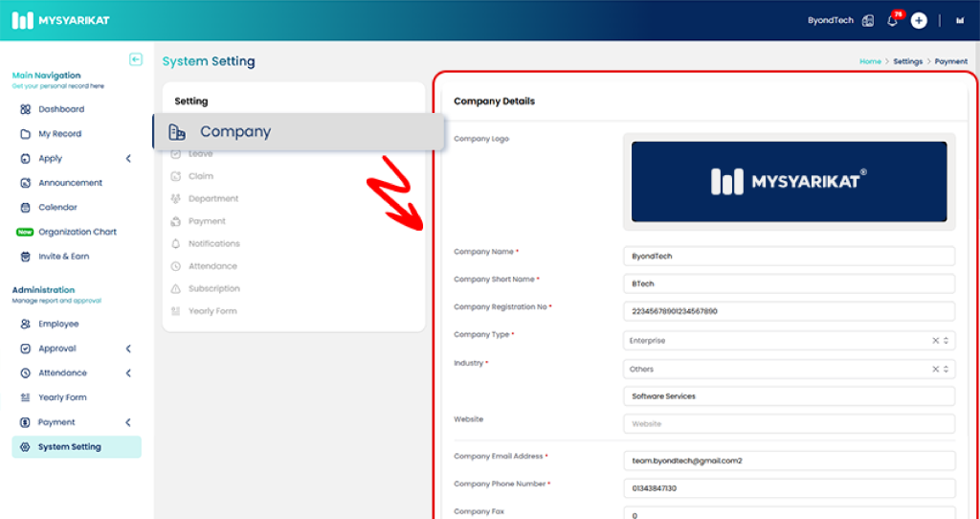Select Yearly Form in the Setting list
The width and height of the screenshot is (980, 519).
click(x=212, y=311)
